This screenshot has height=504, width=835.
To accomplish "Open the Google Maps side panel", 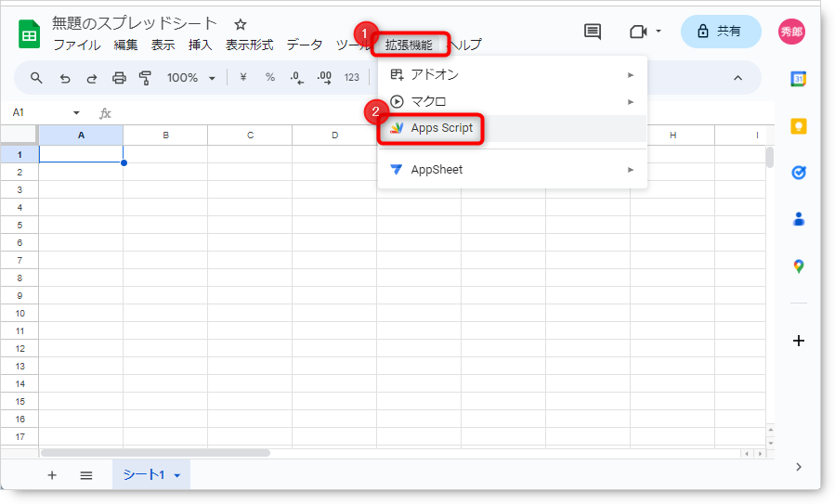I will click(x=798, y=266).
